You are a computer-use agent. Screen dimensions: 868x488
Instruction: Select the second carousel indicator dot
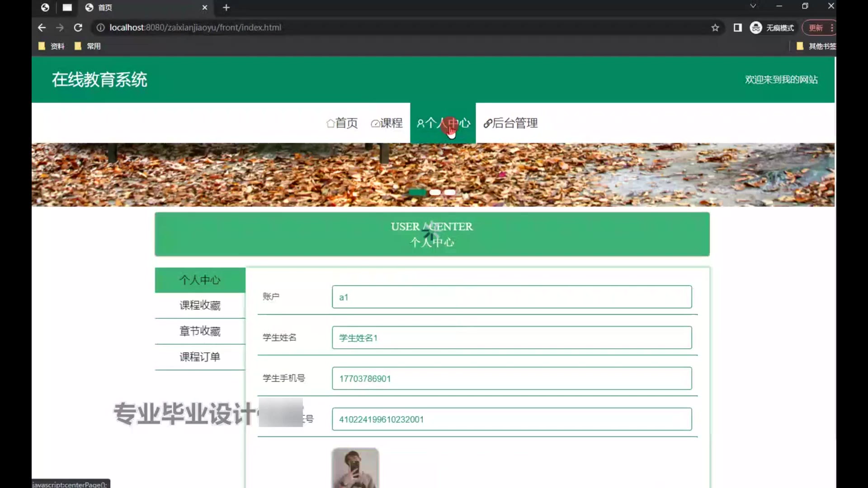tap(435, 192)
